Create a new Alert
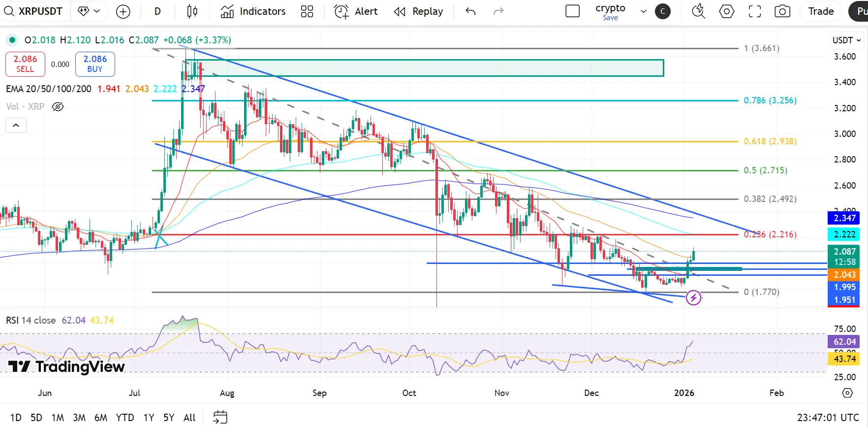Image resolution: width=868 pixels, height=428 pixels. coord(356,11)
